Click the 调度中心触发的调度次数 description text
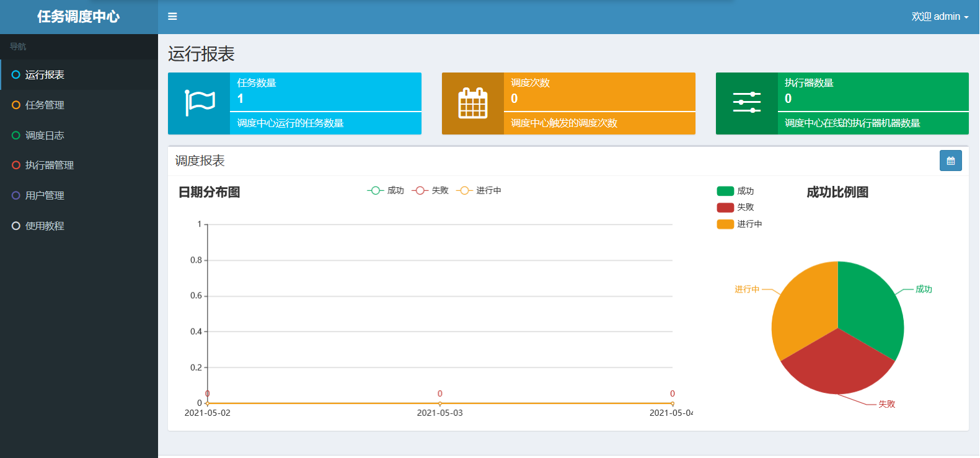The image size is (980, 458). coord(564,123)
